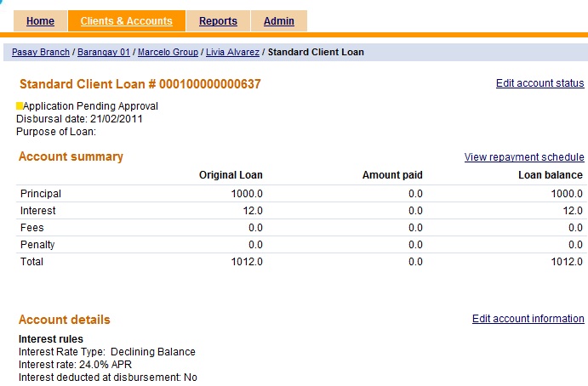The height and width of the screenshot is (386, 588).
Task: Click the Loan balance column header
Action: 550,175
